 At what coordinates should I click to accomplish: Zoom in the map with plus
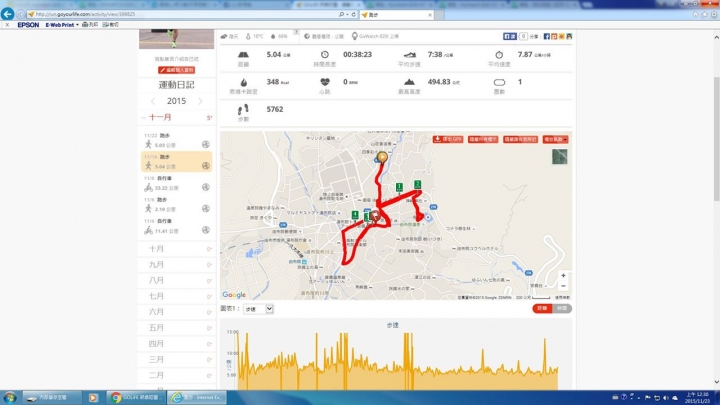(563, 276)
